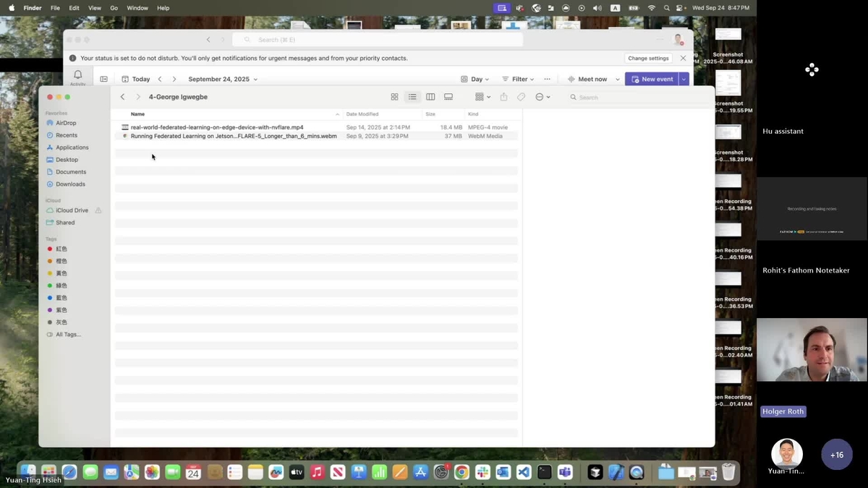Open Shared in Finder sidebar

65,223
